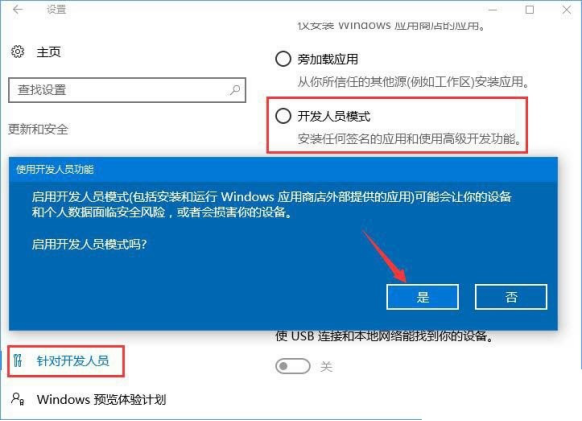Click the 查找设置 search field
Viewport: 582px width, 421px height.
(x=127, y=90)
